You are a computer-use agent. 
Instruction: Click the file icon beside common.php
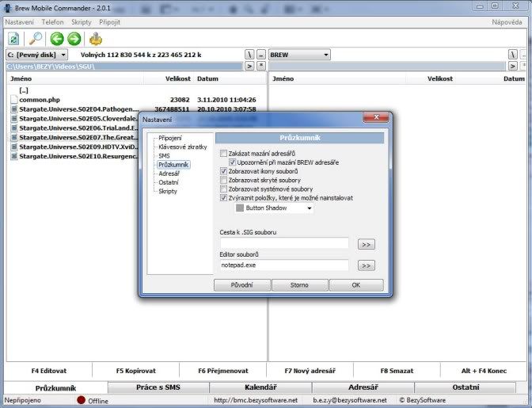pyautogui.click(x=14, y=100)
